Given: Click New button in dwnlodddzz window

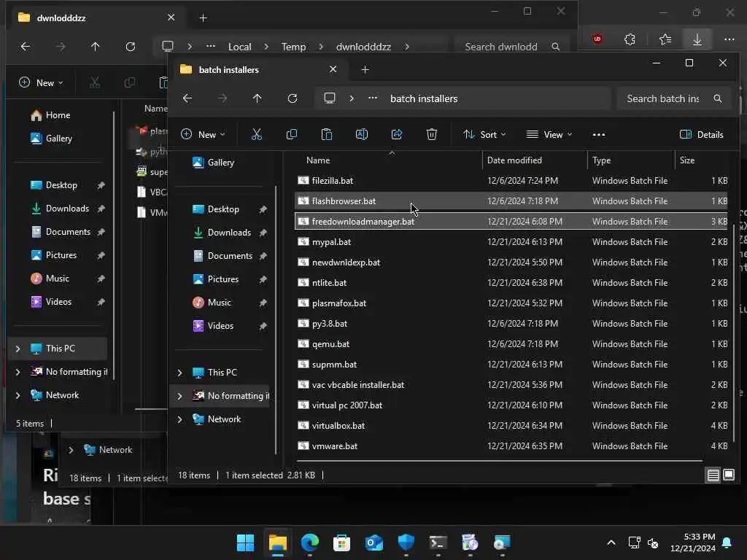Looking at the screenshot, I should coord(41,82).
